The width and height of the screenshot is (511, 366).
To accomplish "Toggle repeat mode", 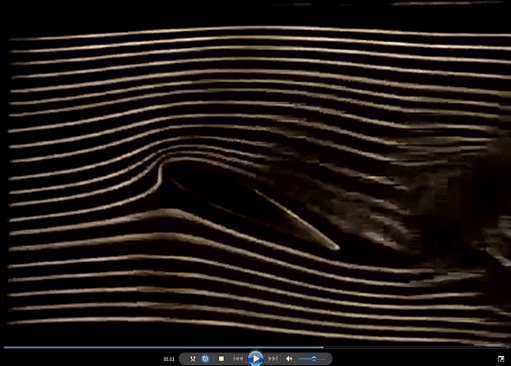I will click(205, 359).
